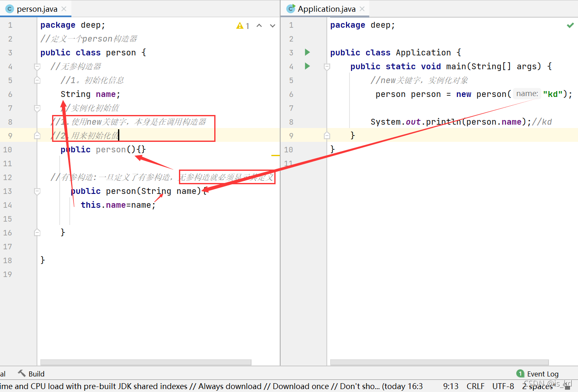Toggle the fold marker on line 9 in person.java

point(37,136)
